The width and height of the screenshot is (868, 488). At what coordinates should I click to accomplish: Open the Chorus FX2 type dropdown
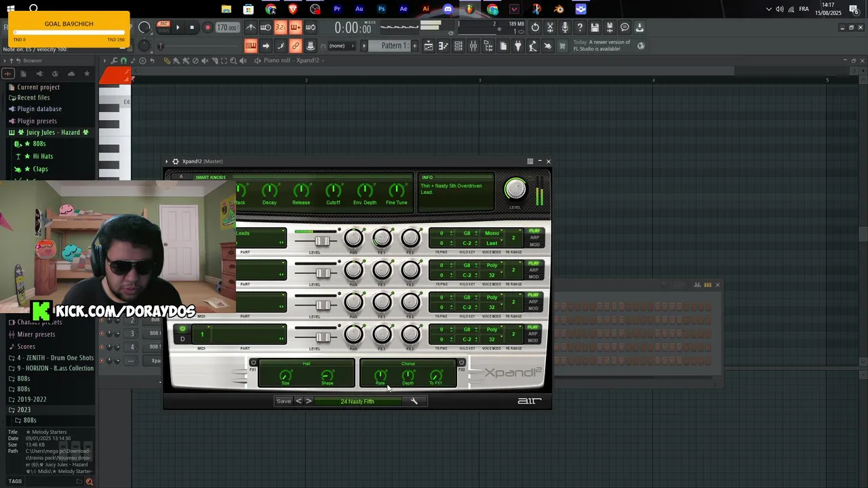pos(408,363)
